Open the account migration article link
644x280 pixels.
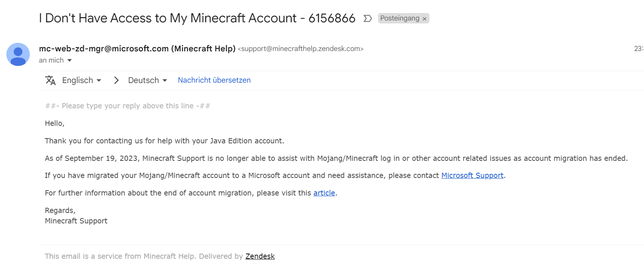pos(324,193)
